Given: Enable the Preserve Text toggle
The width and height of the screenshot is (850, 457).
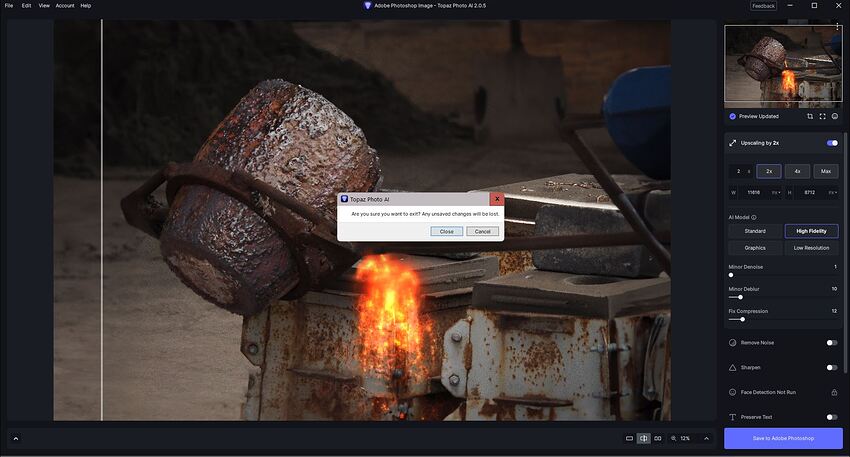Looking at the screenshot, I should tap(832, 417).
